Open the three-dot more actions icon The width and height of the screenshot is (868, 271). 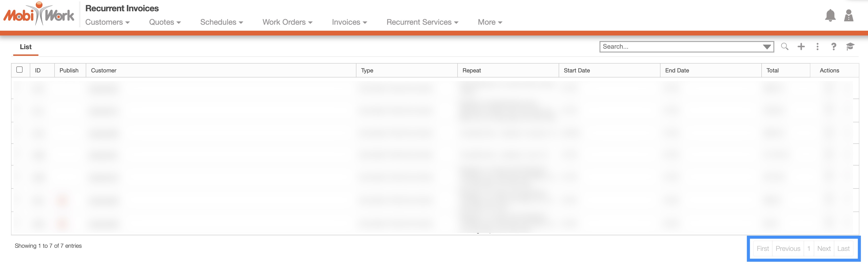(x=817, y=47)
